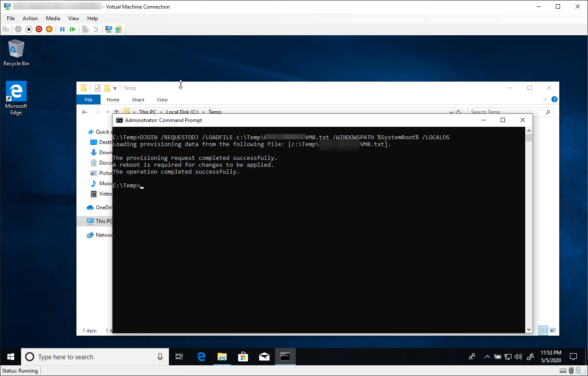The width and height of the screenshot is (588, 376).
Task: Click the Properties checkmark icon in Explorer title bar
Action: (97, 88)
